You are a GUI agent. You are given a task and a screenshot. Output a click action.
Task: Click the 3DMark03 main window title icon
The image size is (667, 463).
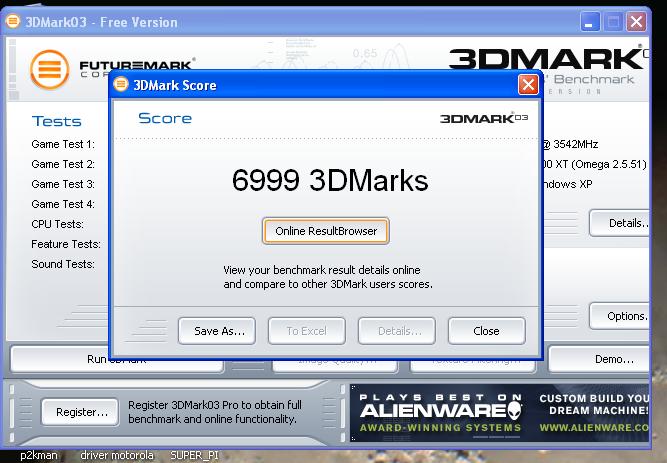pos(13,21)
